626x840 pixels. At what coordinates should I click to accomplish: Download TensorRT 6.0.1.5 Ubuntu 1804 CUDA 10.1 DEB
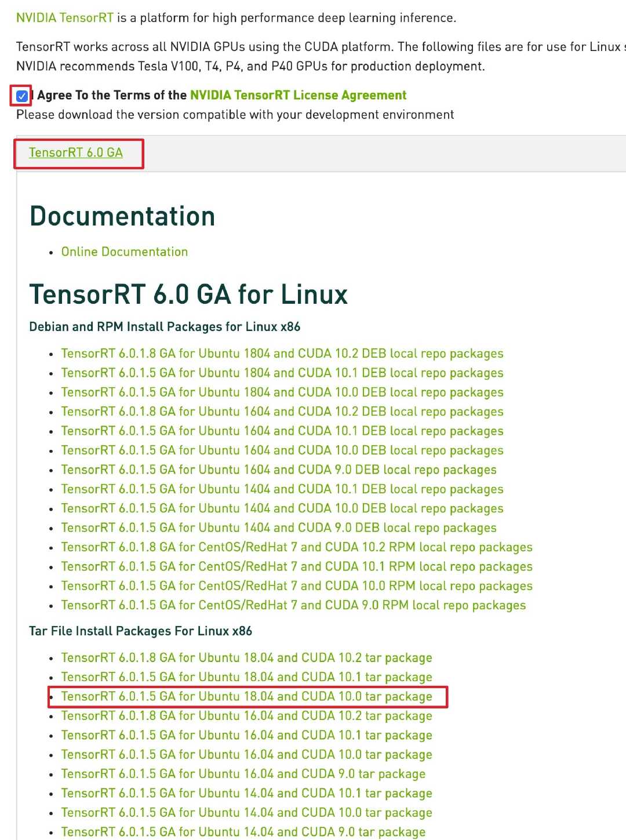(x=282, y=373)
